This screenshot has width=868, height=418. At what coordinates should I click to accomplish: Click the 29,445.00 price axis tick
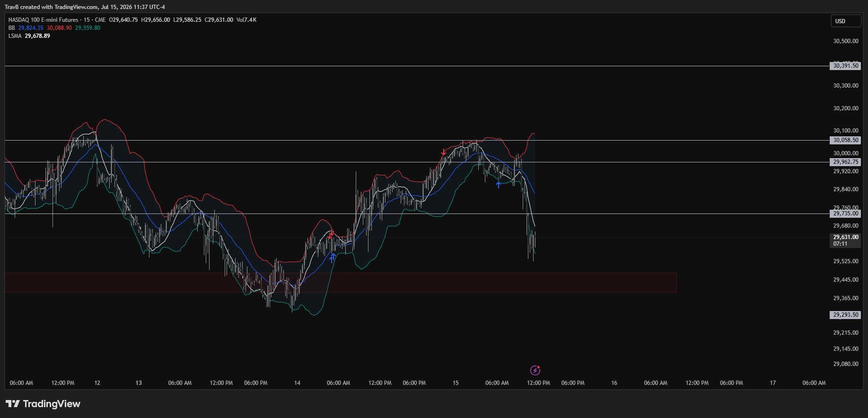click(846, 280)
